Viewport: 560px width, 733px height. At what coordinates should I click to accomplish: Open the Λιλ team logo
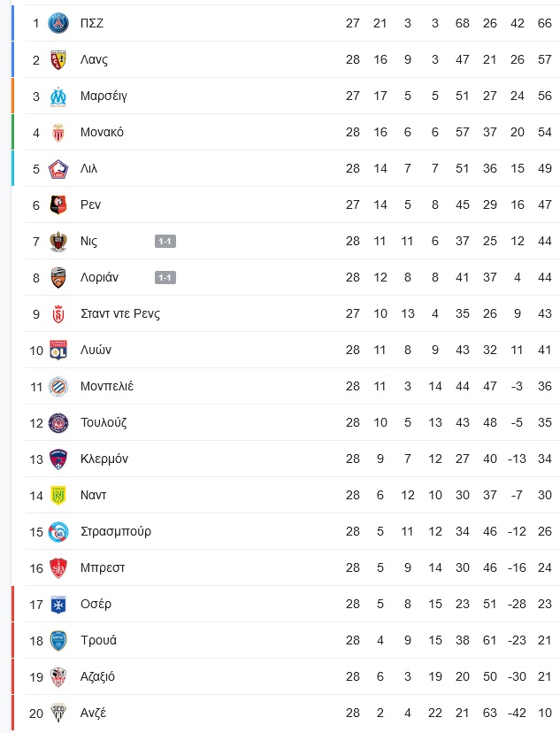(x=58, y=169)
